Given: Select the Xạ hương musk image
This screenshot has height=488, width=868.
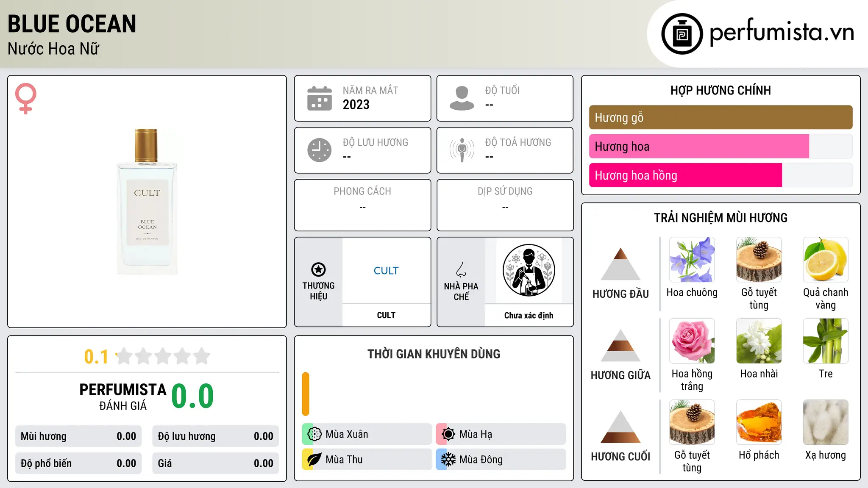Looking at the screenshot, I should 826,422.
